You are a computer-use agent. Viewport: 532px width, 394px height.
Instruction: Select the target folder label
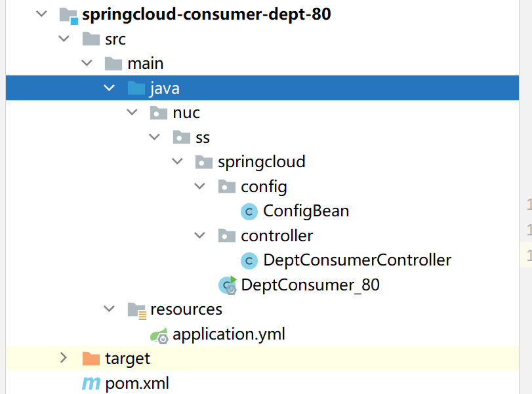127,359
